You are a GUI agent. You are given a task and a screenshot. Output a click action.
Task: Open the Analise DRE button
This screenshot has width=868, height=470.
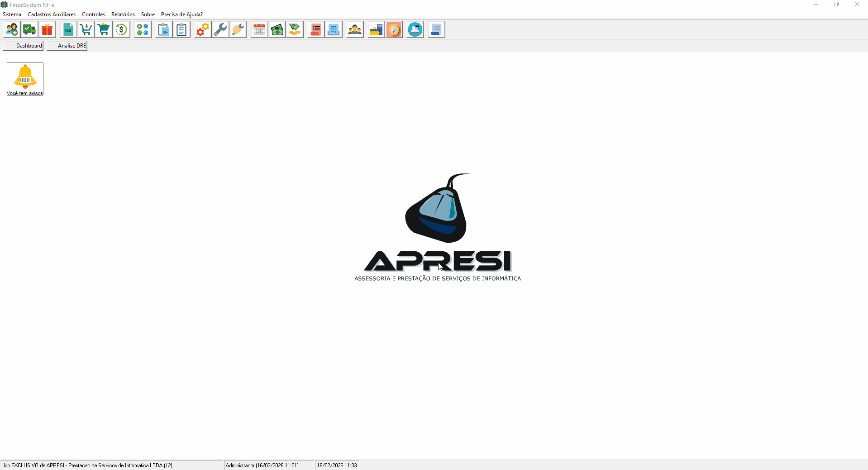click(x=67, y=46)
